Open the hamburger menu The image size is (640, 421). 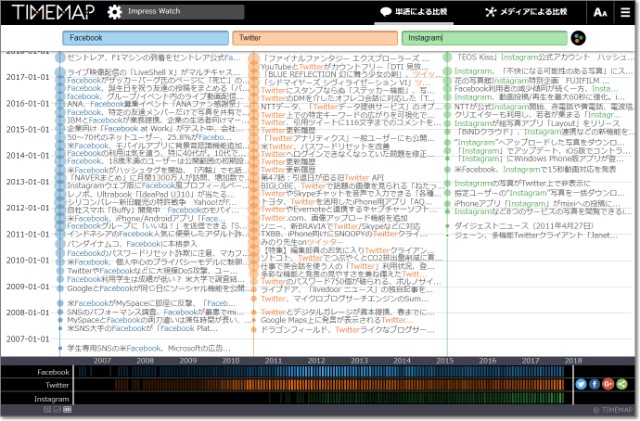point(624,12)
